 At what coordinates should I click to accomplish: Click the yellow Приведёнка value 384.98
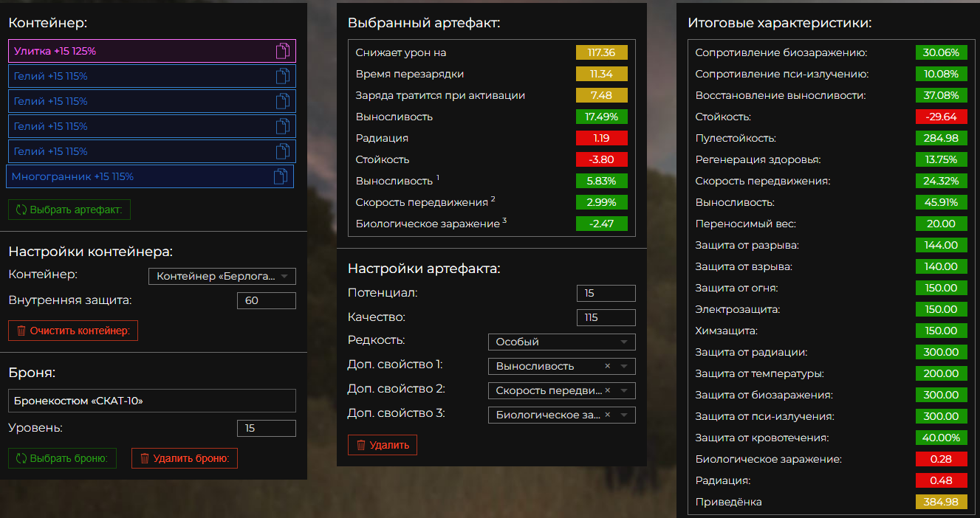(941, 502)
